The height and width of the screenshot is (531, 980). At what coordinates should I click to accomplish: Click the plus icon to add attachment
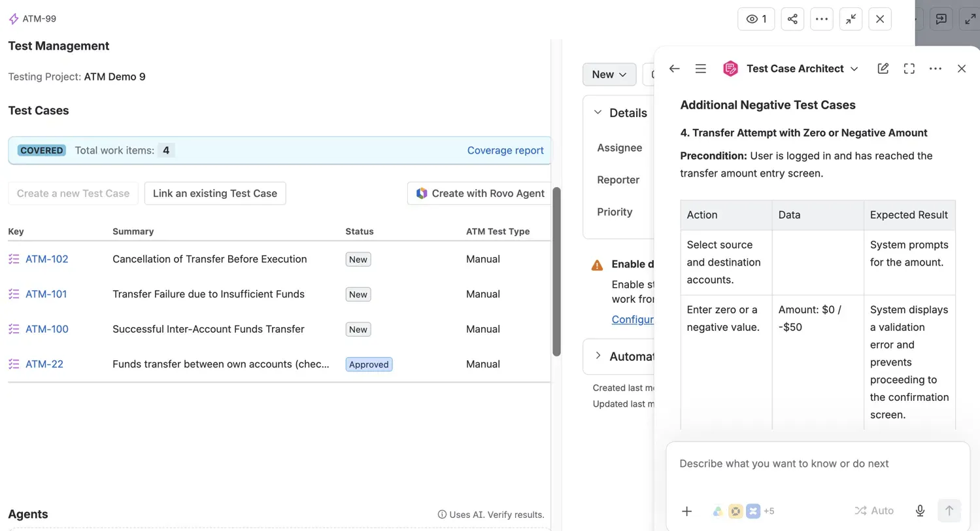[x=687, y=511]
